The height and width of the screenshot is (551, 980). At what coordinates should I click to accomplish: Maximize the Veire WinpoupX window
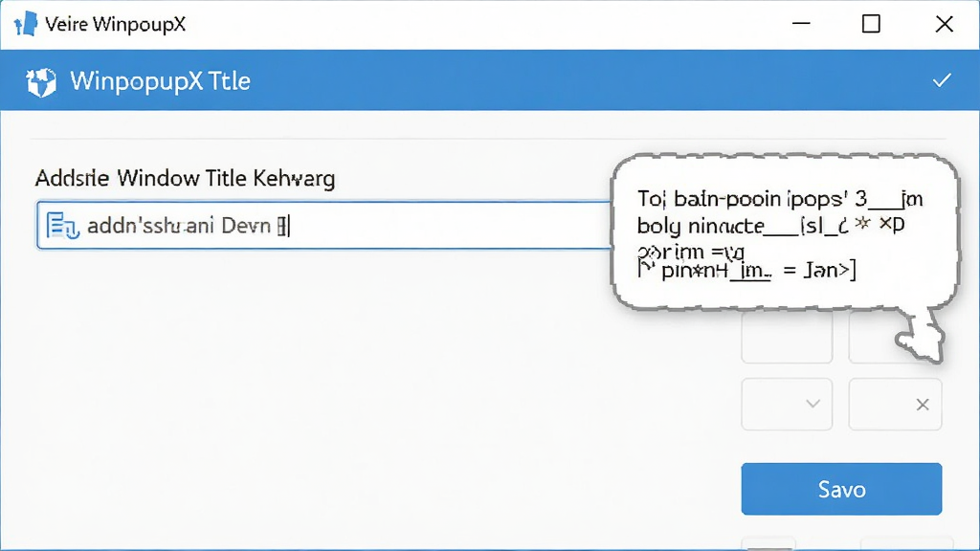click(871, 24)
